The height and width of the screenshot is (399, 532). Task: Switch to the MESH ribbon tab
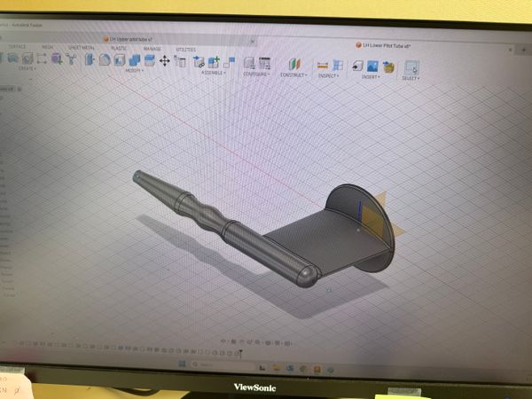point(48,47)
